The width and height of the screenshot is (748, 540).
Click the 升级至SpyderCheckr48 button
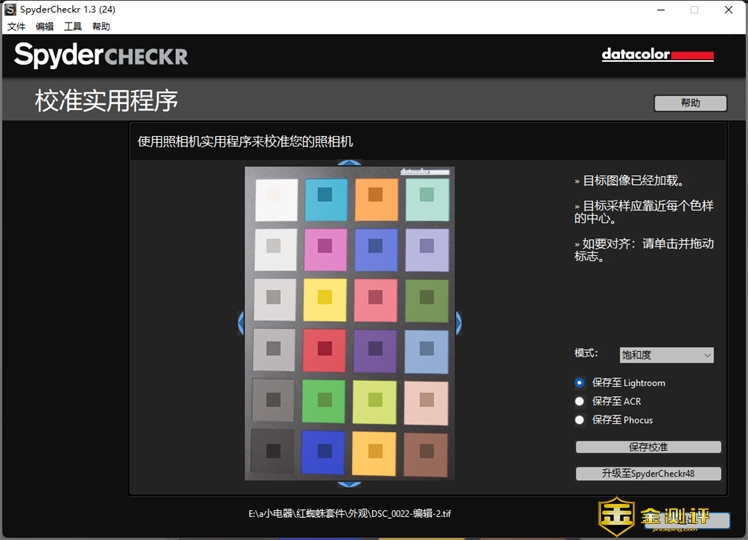click(648, 473)
